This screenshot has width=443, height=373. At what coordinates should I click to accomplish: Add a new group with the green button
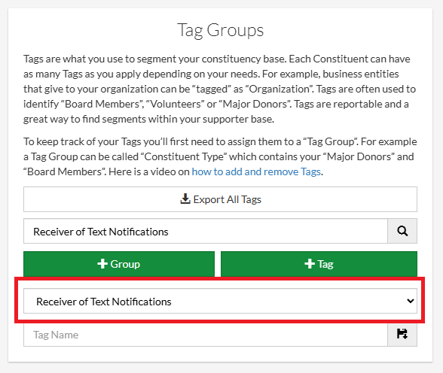pos(119,264)
